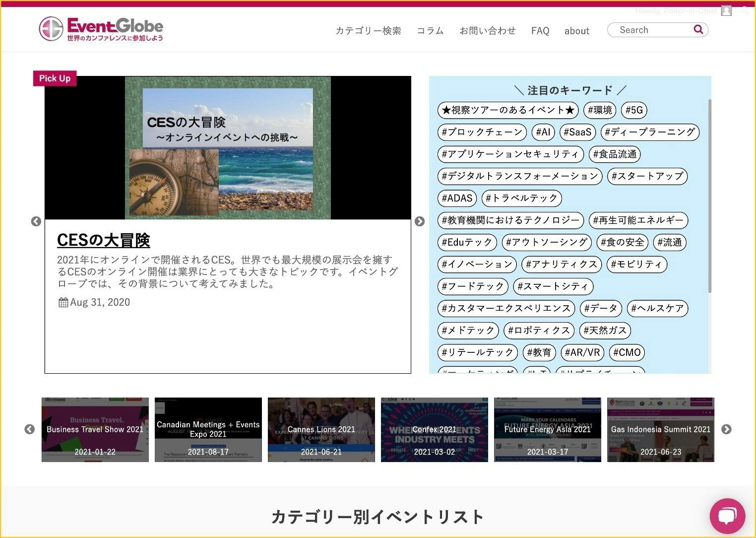Select #デジタルトランスフォーメーション tag
The image size is (756, 538).
coord(520,176)
